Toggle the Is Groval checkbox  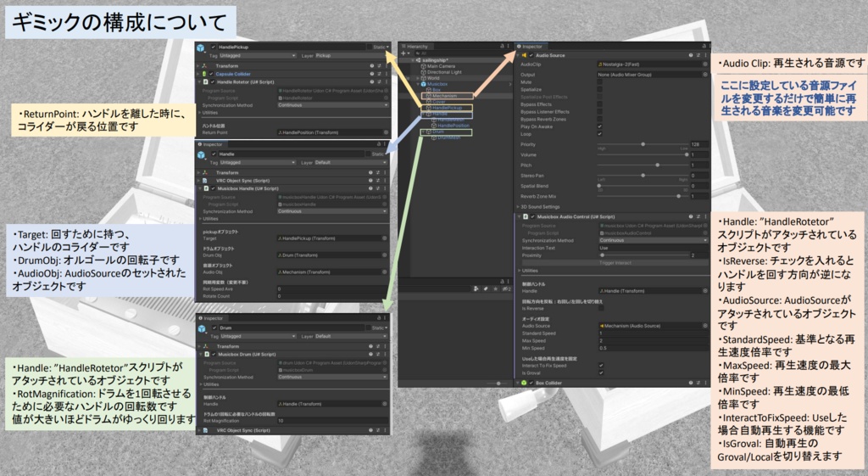(601, 373)
